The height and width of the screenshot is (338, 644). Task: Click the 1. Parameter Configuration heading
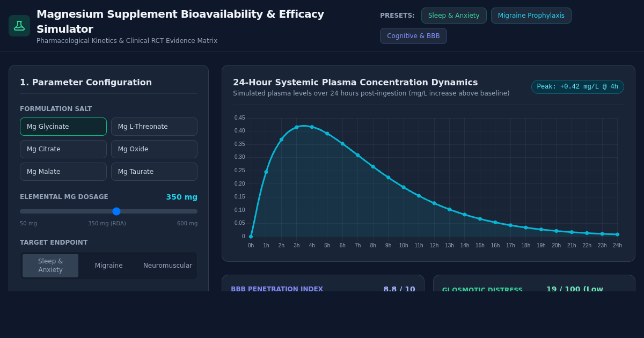coord(86,83)
